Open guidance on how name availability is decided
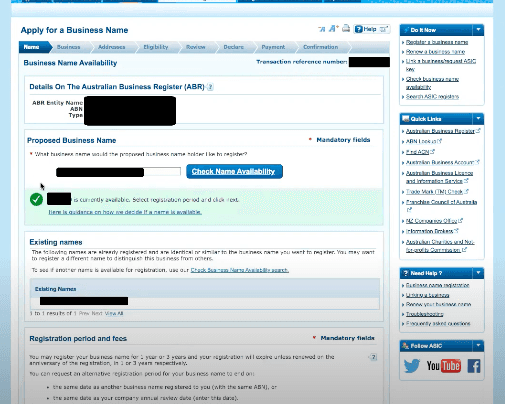Image resolution: width=505 pixels, height=404 pixels. (x=125, y=212)
